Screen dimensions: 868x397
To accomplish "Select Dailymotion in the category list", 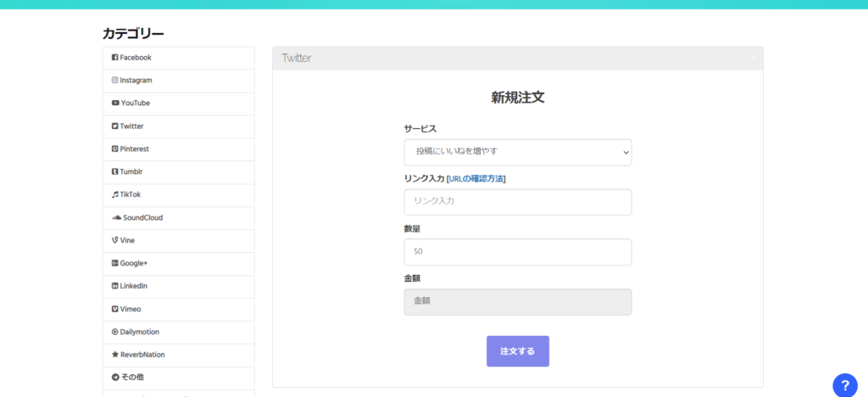I will tap(178, 332).
